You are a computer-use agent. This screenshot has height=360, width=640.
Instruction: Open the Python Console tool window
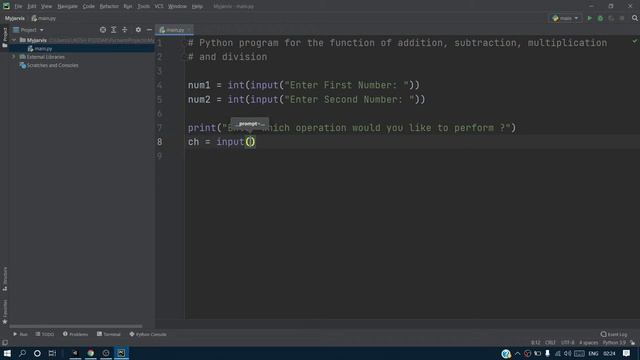click(x=148, y=334)
